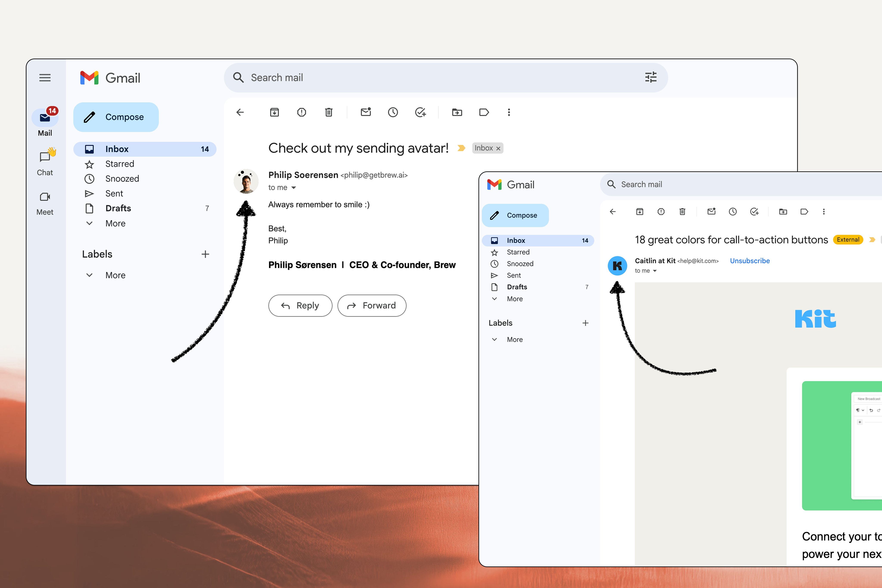Image resolution: width=882 pixels, height=588 pixels.
Task: Click the Reply button
Action: [x=300, y=305]
